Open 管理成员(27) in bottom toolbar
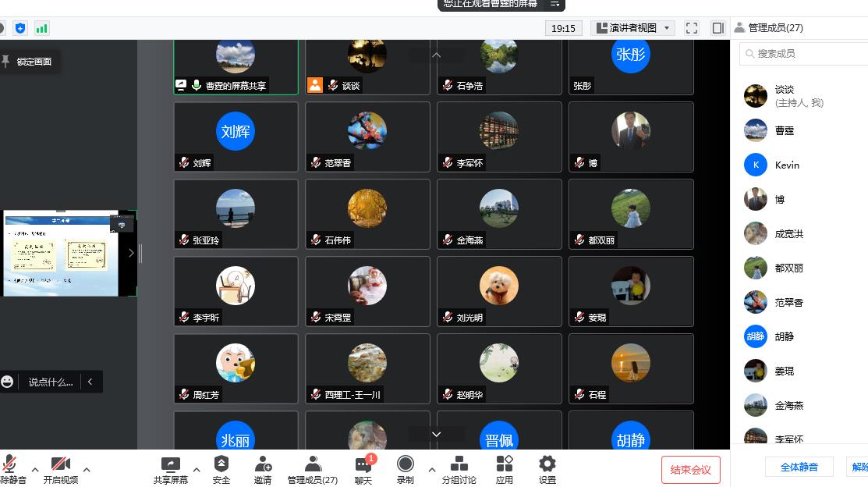Viewport: 868px width, 487px height. [x=313, y=465]
